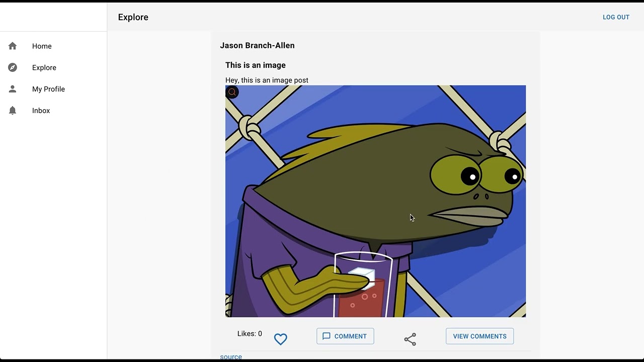Open the fish cartoon post image

click(375, 201)
